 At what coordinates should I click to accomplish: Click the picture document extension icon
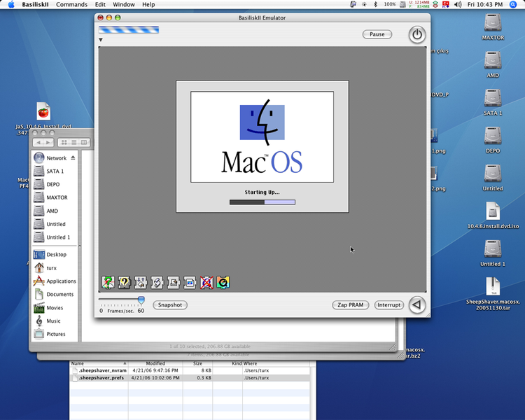pos(190,282)
